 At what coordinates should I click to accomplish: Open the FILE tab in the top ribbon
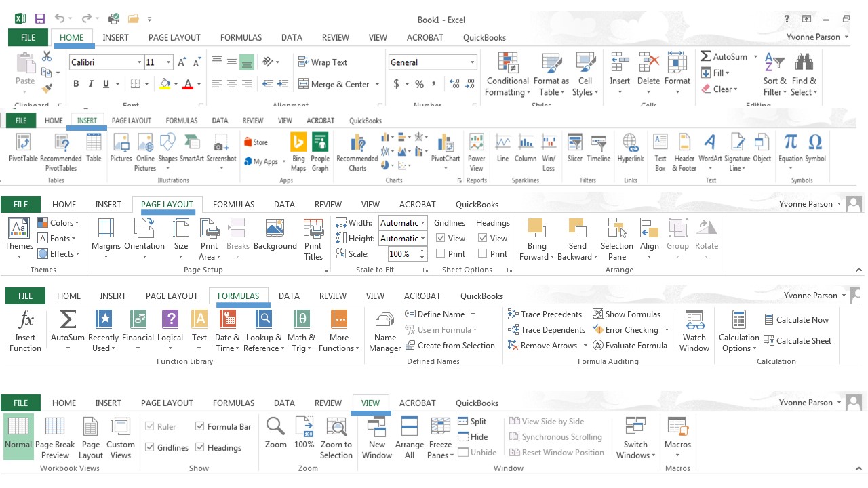pyautogui.click(x=28, y=37)
